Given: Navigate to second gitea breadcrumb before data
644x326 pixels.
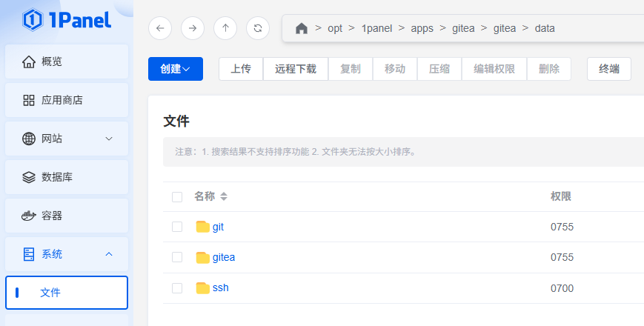Looking at the screenshot, I should tap(505, 28).
